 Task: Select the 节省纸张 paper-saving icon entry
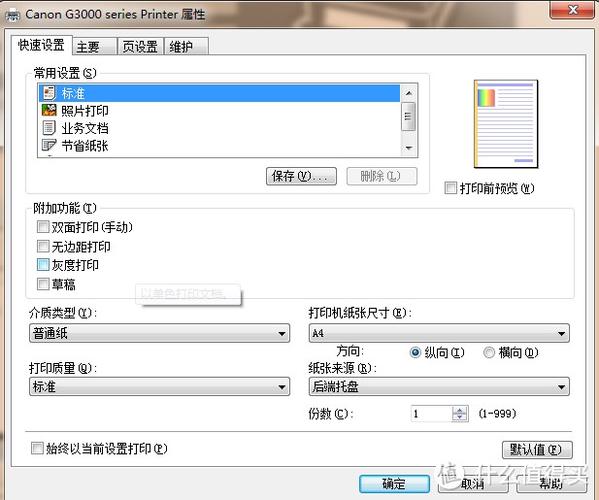pos(49,146)
